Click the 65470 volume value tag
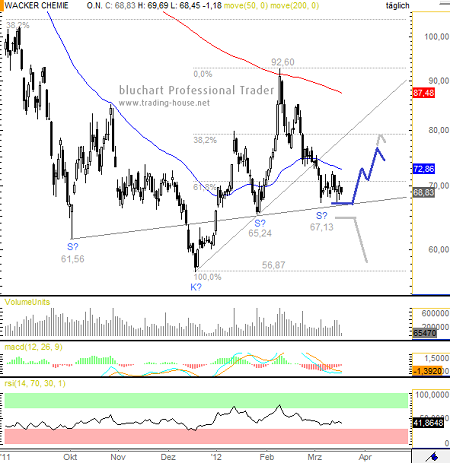This screenshot has width=450, height=463. 424,333
